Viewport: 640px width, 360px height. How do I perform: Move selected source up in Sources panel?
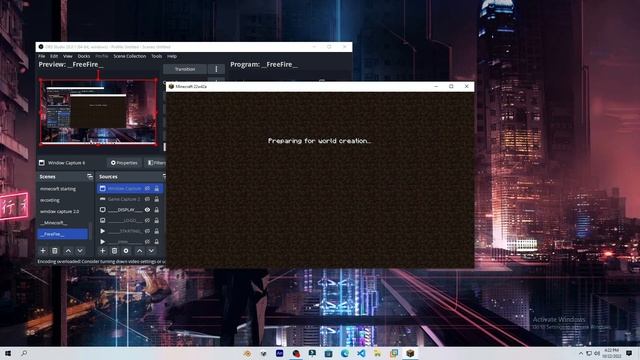click(140, 251)
